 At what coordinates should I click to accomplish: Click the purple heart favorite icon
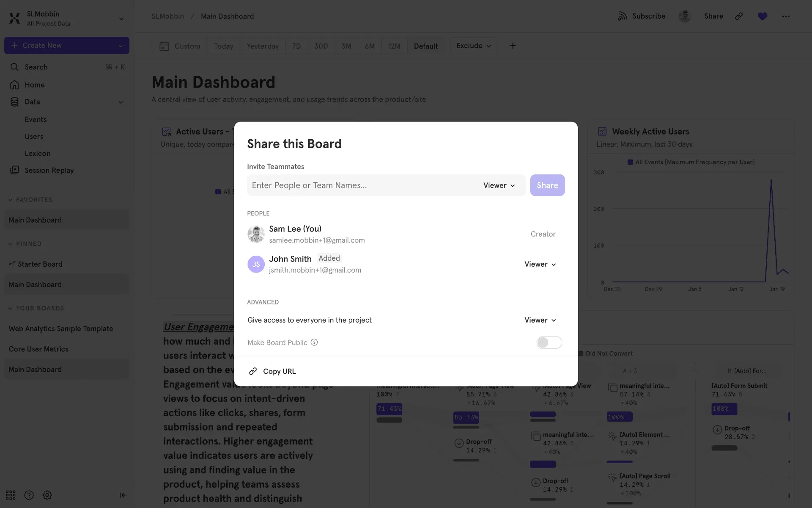tap(762, 16)
